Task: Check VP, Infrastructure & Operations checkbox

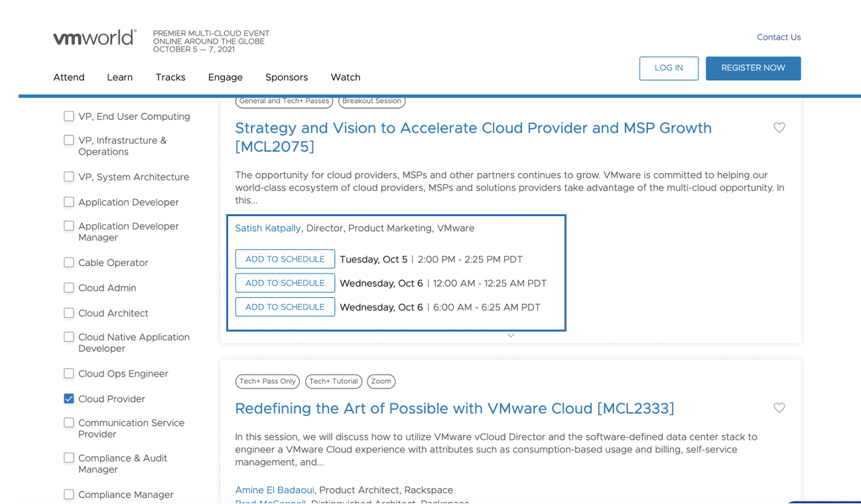Action: click(69, 140)
